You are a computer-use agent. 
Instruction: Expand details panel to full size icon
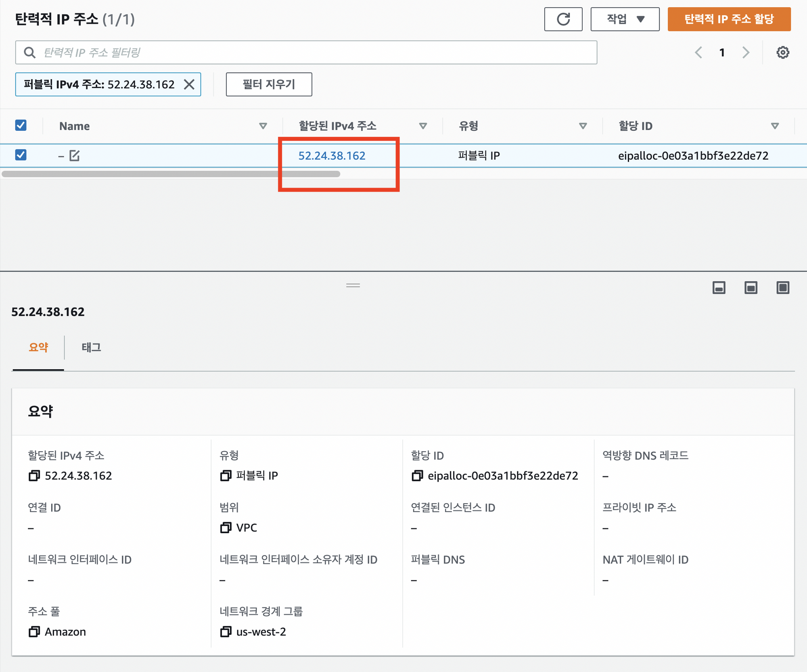click(x=782, y=288)
